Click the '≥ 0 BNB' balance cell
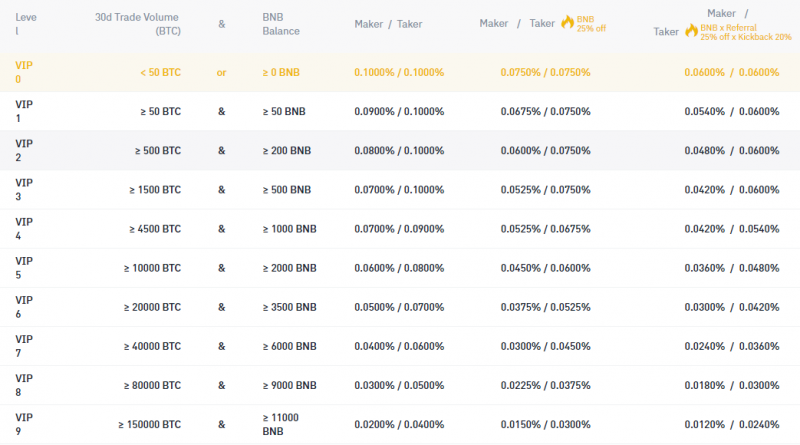The width and height of the screenshot is (800, 445). [x=281, y=72]
